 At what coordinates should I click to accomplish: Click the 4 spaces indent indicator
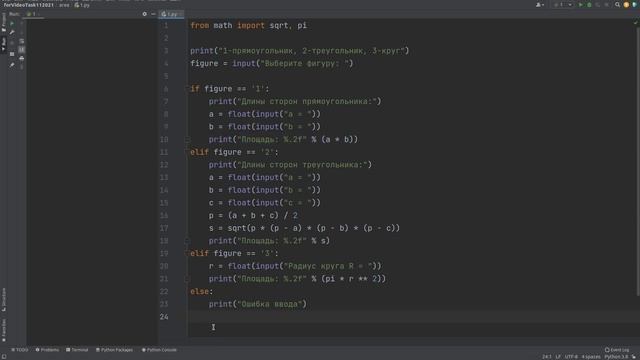coord(591,357)
